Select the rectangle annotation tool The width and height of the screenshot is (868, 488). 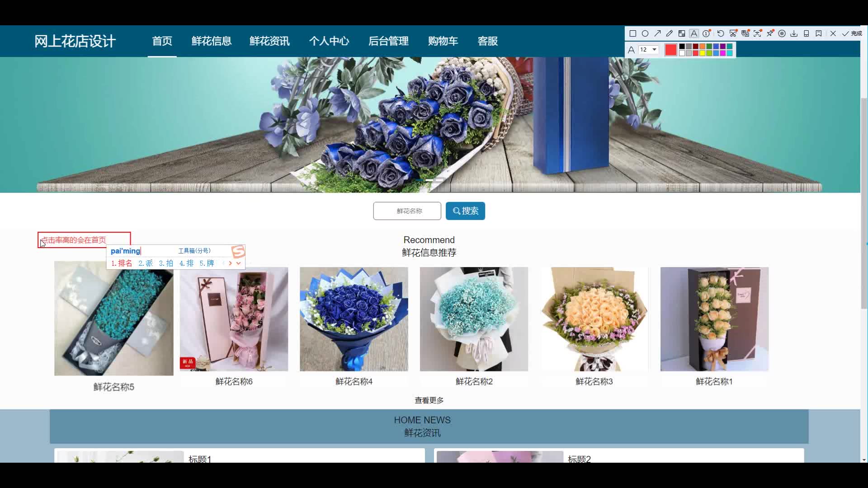[633, 33]
